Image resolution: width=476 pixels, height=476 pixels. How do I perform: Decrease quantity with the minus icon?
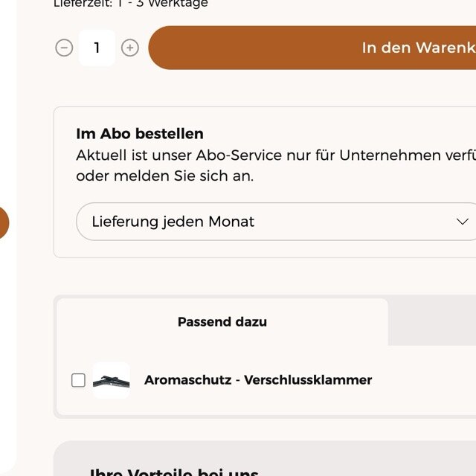coord(64,48)
